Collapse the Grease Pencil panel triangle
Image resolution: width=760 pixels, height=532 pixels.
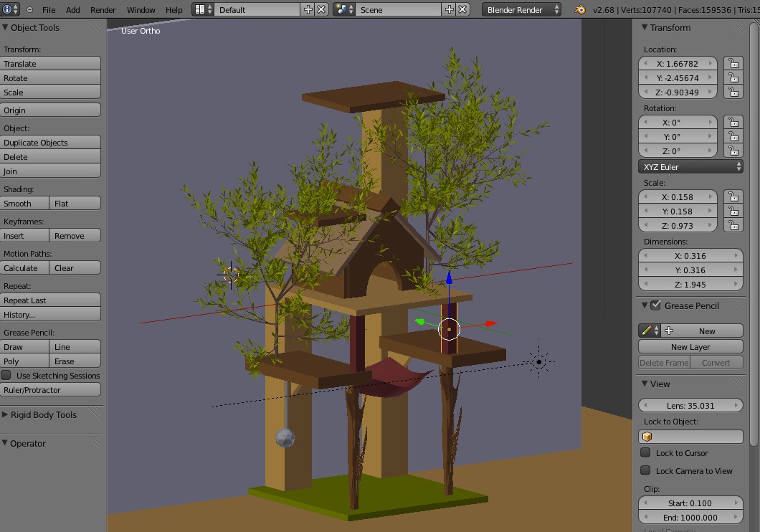coord(645,305)
